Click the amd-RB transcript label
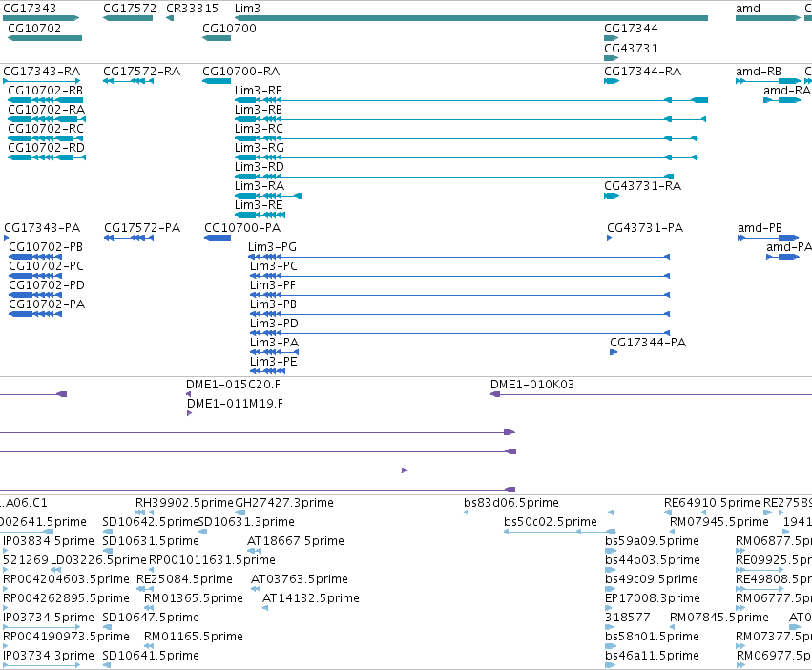Image resolution: width=812 pixels, height=670 pixels. [759, 71]
